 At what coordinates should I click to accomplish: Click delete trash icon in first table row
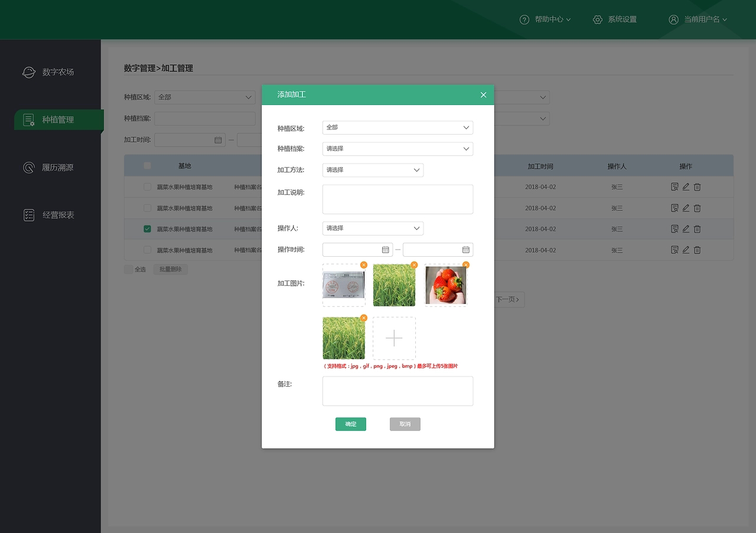click(x=697, y=187)
